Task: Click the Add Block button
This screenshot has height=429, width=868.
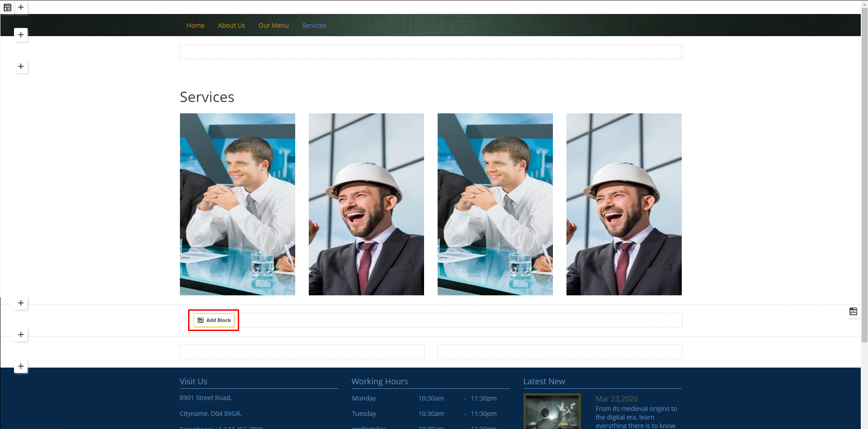Action: (x=214, y=320)
